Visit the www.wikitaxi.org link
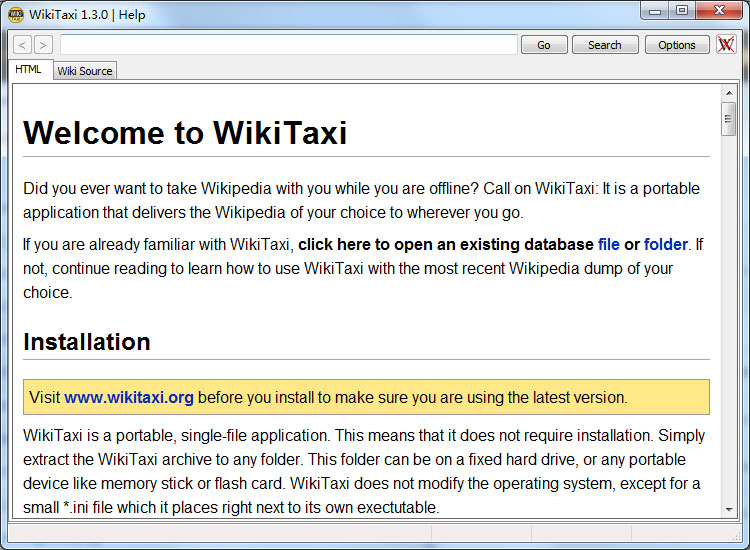Image resolution: width=750 pixels, height=550 pixels. 129,397
